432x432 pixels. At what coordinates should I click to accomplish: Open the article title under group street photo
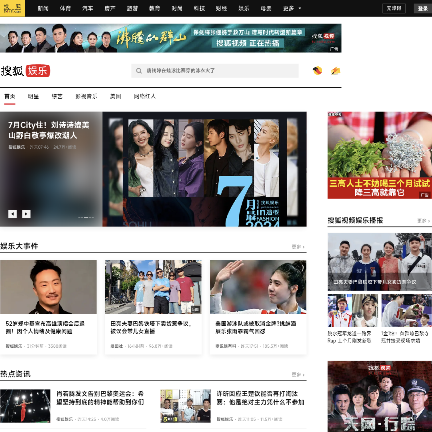tap(151, 327)
